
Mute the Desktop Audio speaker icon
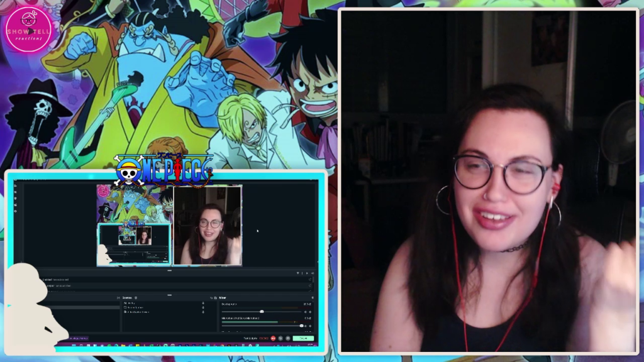coord(305,312)
